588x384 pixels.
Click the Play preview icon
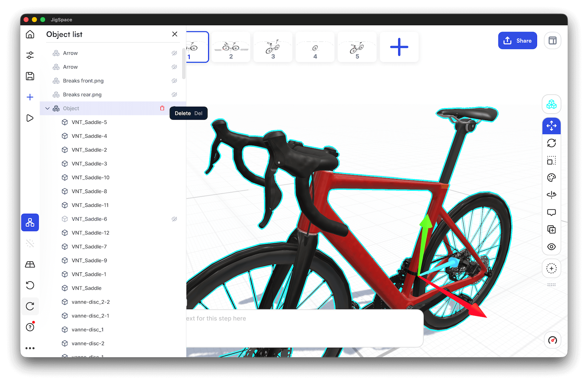tap(30, 118)
